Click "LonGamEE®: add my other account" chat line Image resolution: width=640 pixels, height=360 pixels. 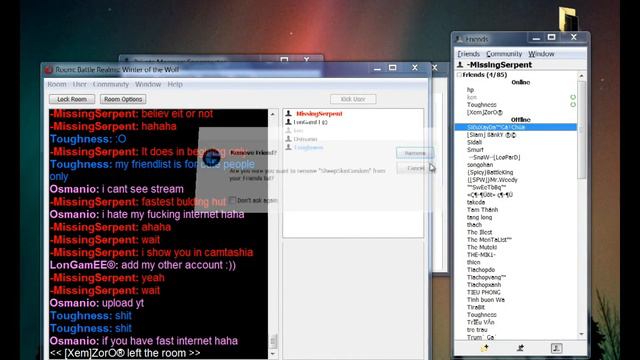pos(142,265)
